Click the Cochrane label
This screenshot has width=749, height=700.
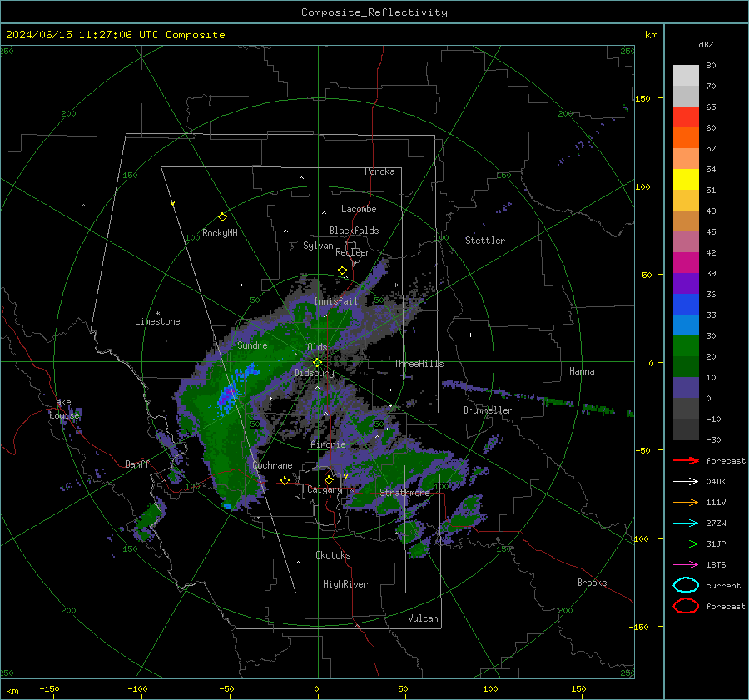[272, 465]
